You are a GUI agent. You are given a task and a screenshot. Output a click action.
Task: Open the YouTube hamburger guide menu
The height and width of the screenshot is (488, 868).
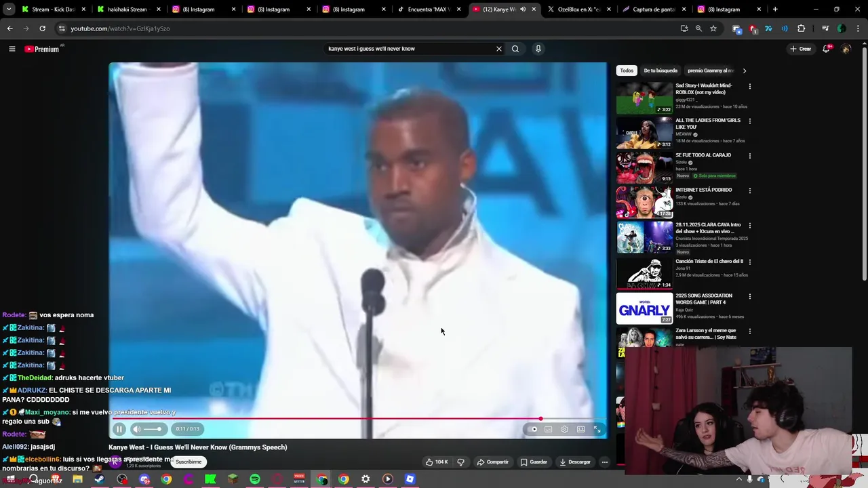point(12,49)
